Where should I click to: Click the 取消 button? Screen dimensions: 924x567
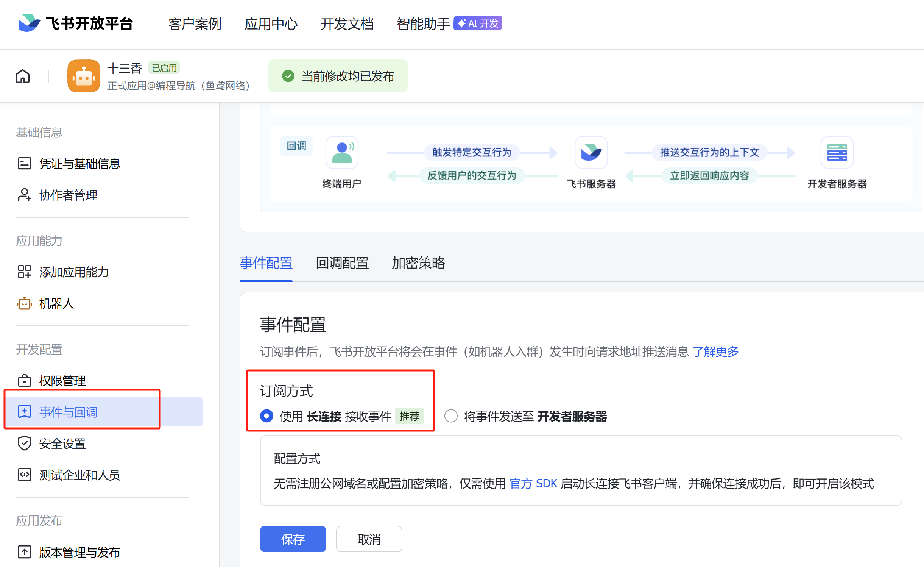click(x=369, y=539)
